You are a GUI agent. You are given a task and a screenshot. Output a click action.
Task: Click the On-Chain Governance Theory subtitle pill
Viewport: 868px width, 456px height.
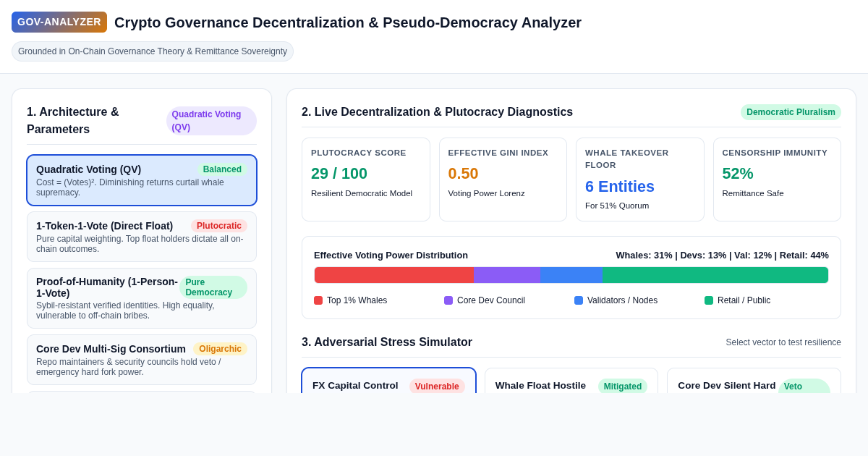tap(153, 51)
